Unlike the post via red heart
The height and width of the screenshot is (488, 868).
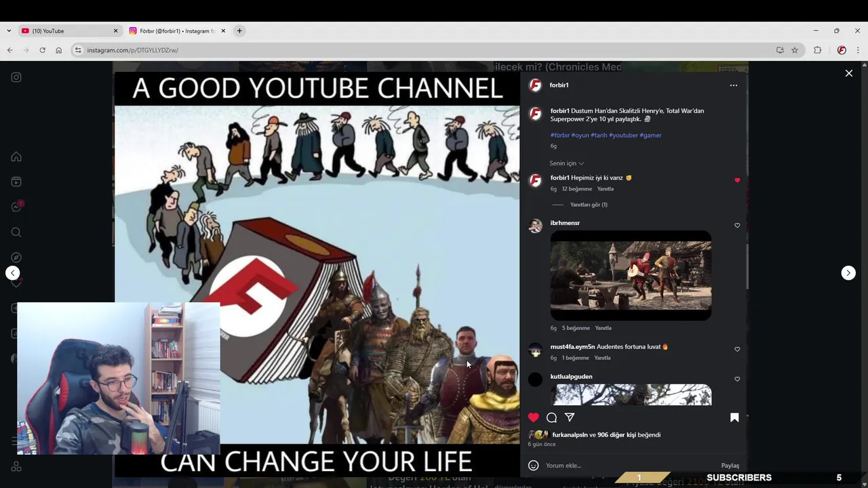(534, 418)
